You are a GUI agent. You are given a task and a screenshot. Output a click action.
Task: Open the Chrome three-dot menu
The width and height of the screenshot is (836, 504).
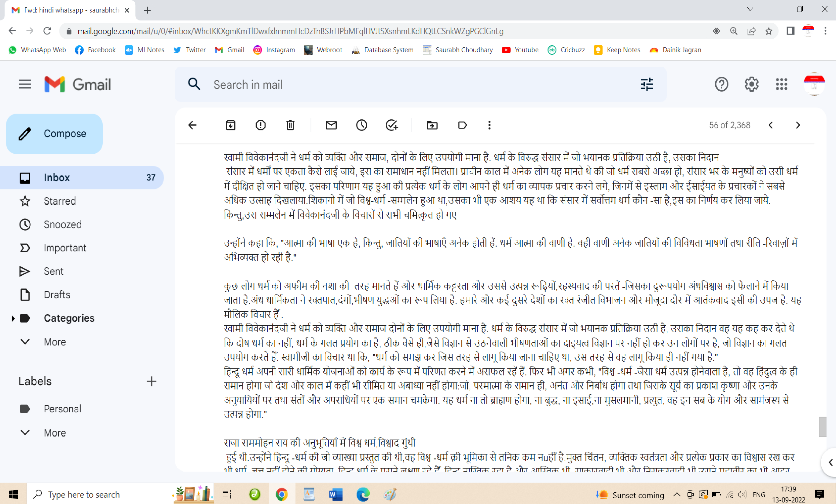pyautogui.click(x=826, y=31)
